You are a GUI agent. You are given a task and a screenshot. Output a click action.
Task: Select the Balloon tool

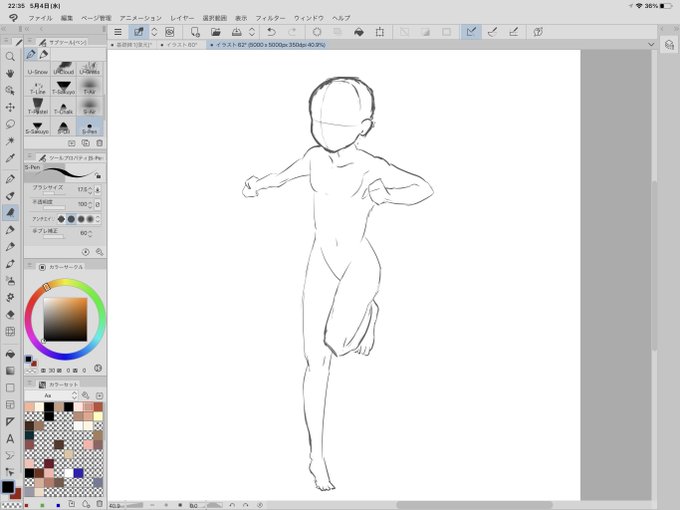[10, 455]
